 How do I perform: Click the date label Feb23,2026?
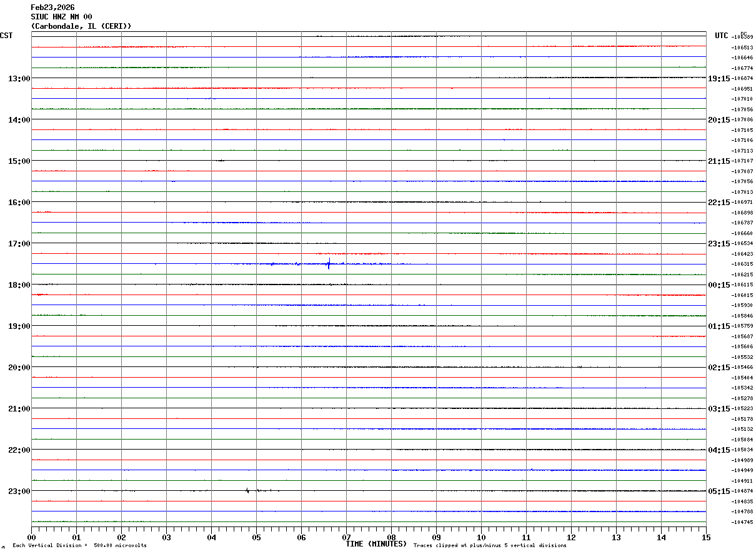[x=52, y=8]
